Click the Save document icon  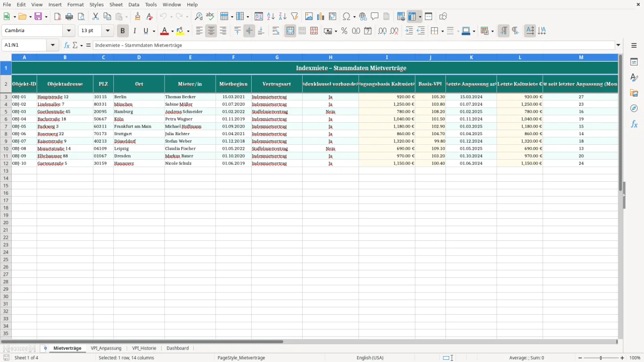click(38, 17)
